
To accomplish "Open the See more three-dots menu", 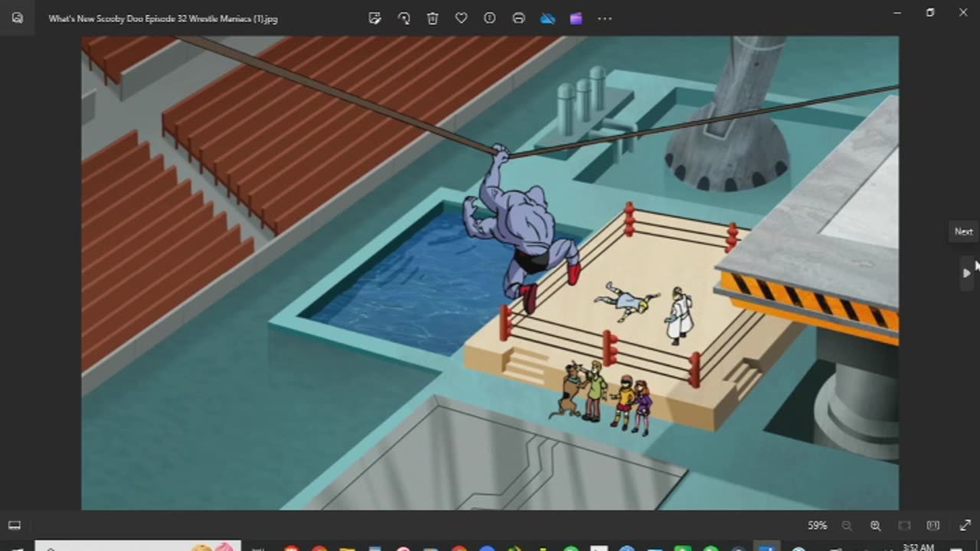I will pyautogui.click(x=605, y=18).
